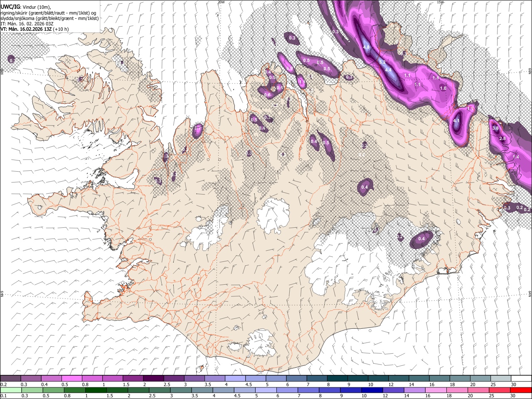This screenshot has height=399, width=532.
Task: Click the 4.8 precipitation value label
Action: coord(366,47)
